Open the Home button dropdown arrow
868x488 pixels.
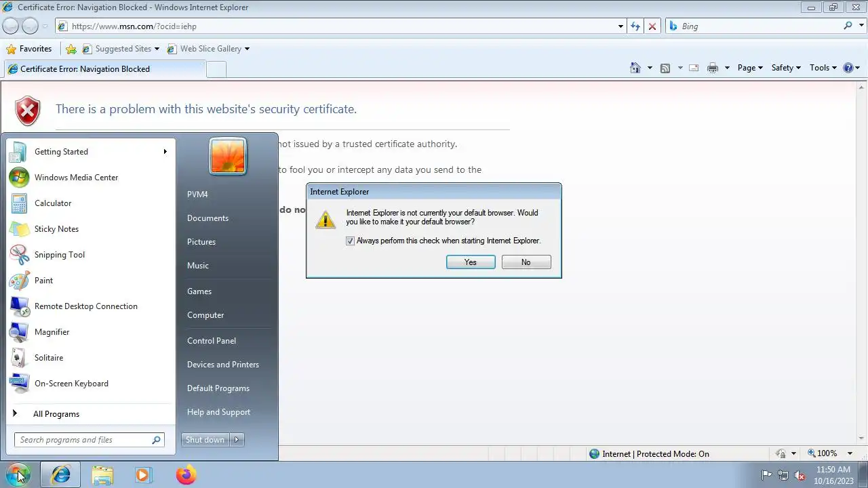[x=650, y=68]
